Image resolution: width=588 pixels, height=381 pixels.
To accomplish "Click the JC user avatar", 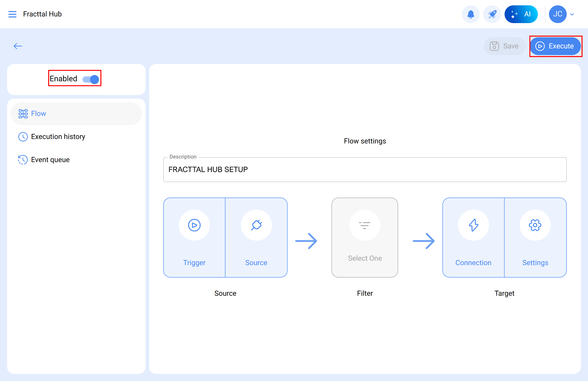I will tap(557, 14).
